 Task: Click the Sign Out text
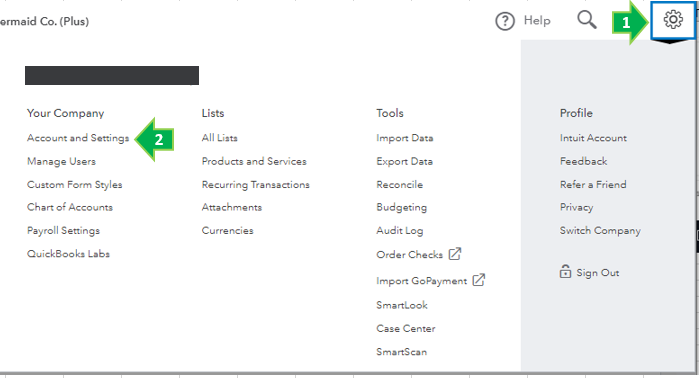[598, 272]
